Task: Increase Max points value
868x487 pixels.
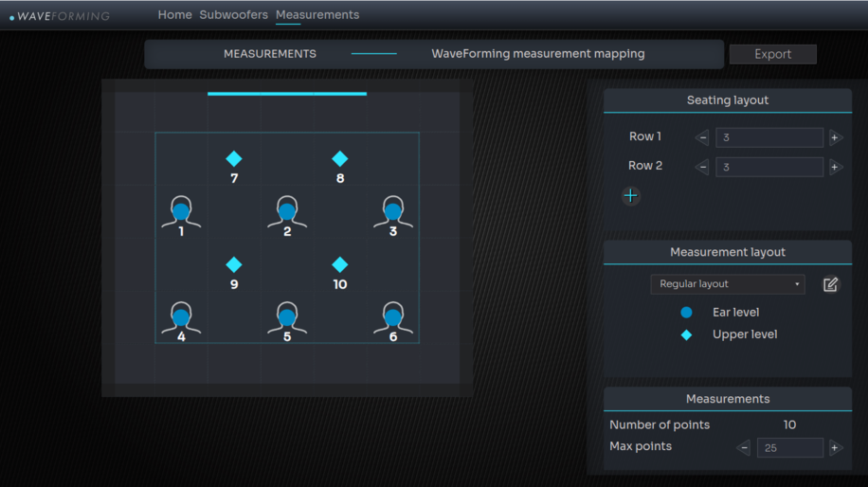Action: click(835, 448)
